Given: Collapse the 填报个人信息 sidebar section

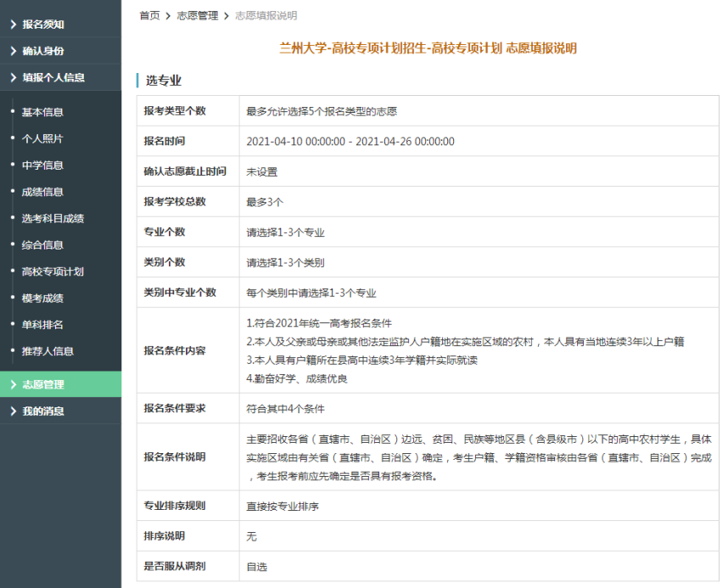Looking at the screenshot, I should (x=53, y=77).
